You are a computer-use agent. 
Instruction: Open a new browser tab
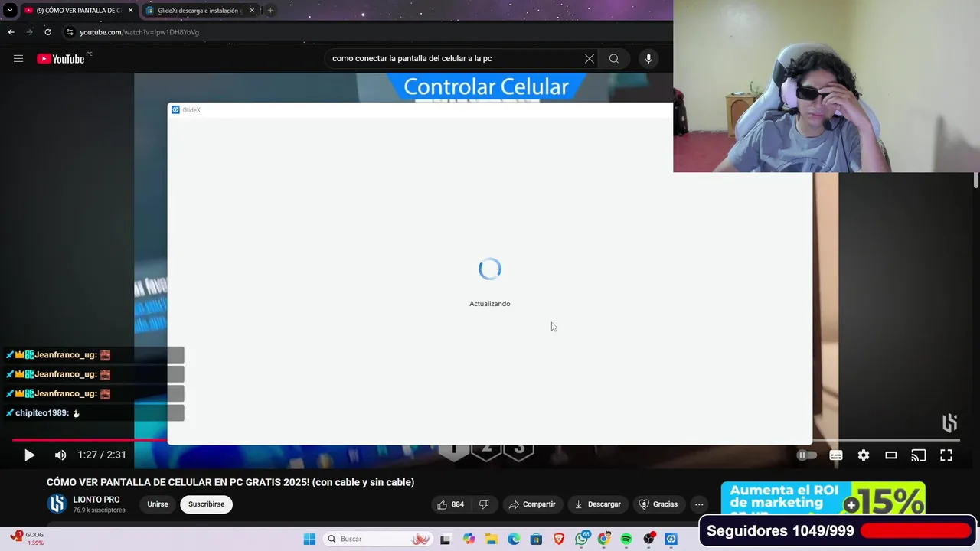[x=270, y=11]
